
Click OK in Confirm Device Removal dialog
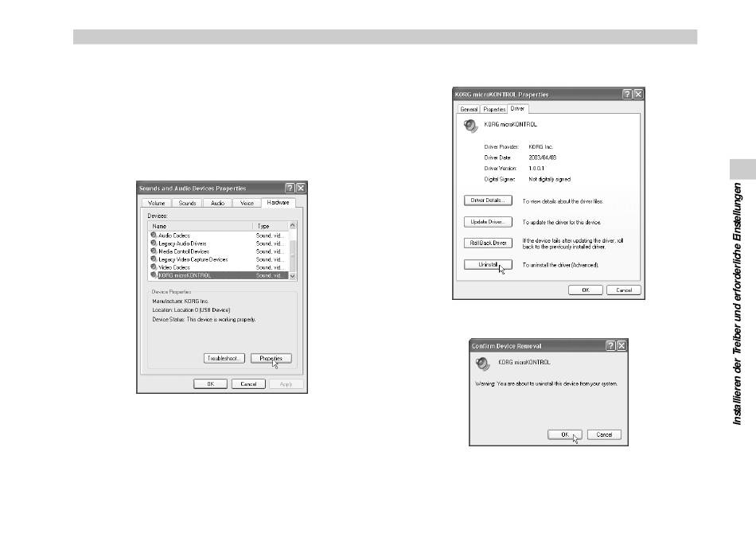click(564, 434)
